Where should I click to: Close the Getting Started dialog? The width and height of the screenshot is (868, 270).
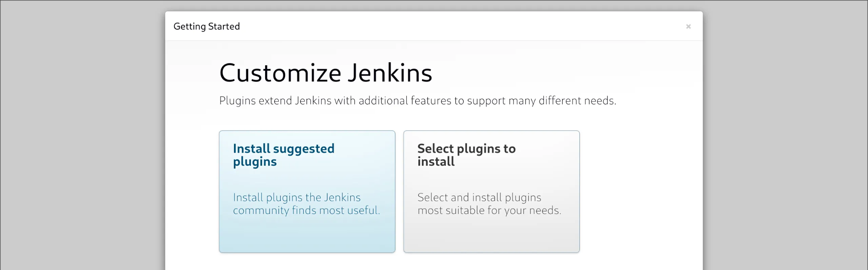(x=688, y=27)
